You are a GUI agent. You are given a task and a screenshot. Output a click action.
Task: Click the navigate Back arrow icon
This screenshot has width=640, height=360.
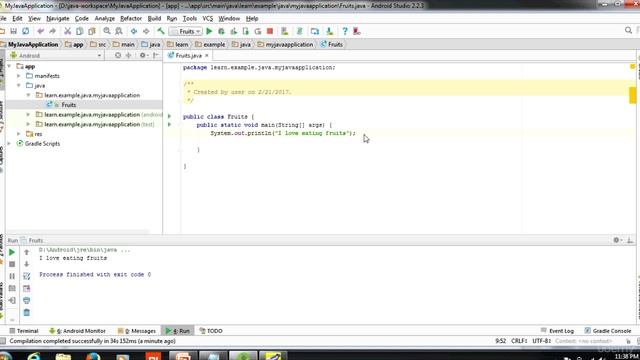[x=134, y=31]
